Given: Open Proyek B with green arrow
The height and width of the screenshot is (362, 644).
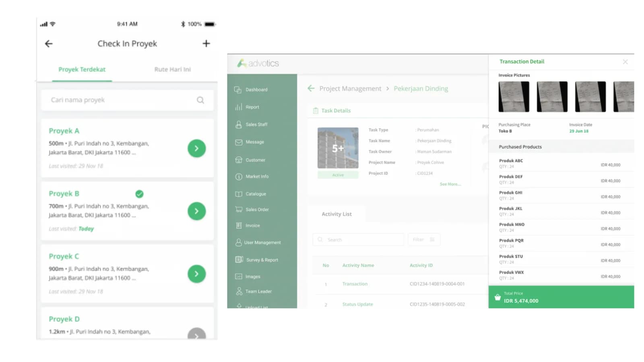Looking at the screenshot, I should (196, 211).
